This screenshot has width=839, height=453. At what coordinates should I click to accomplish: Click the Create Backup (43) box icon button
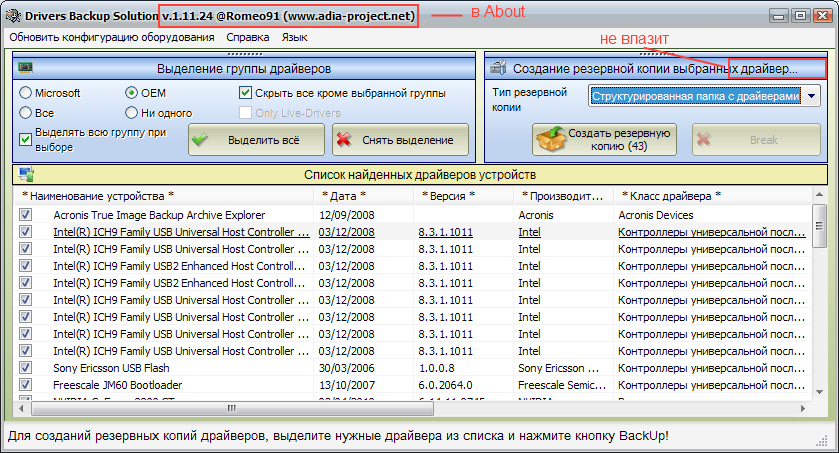click(x=604, y=139)
